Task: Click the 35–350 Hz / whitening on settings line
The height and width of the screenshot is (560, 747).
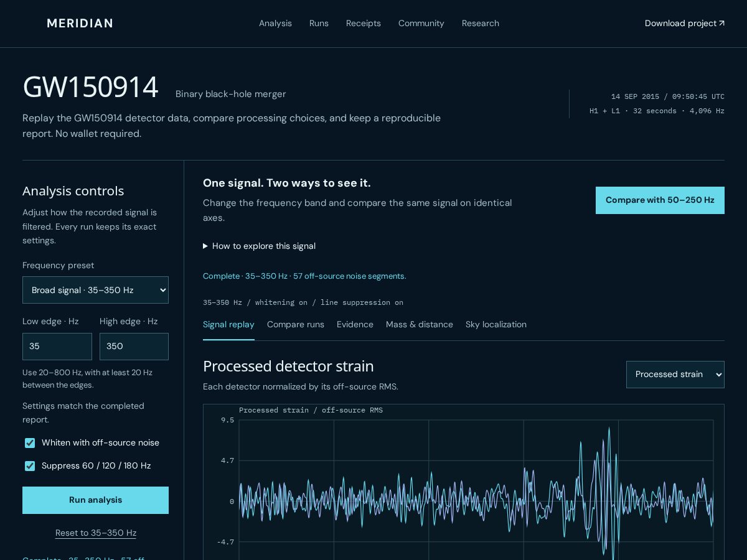Action: (303, 302)
